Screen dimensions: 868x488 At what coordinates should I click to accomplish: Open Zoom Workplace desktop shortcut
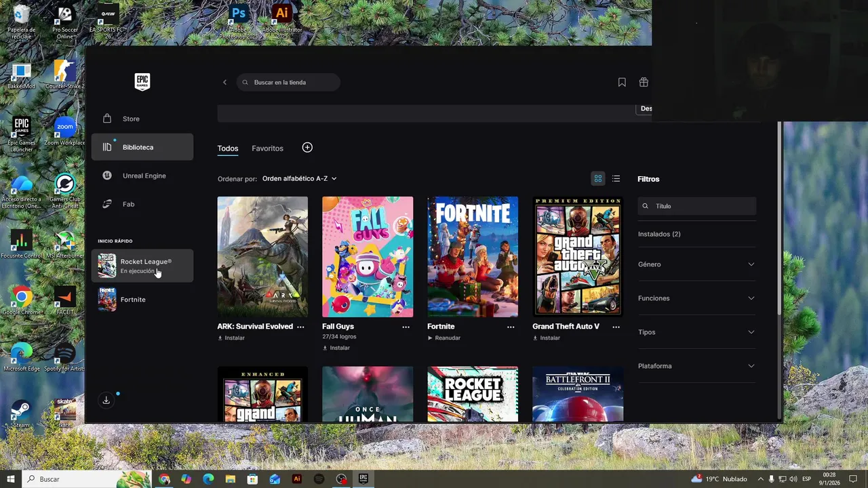coord(65,131)
